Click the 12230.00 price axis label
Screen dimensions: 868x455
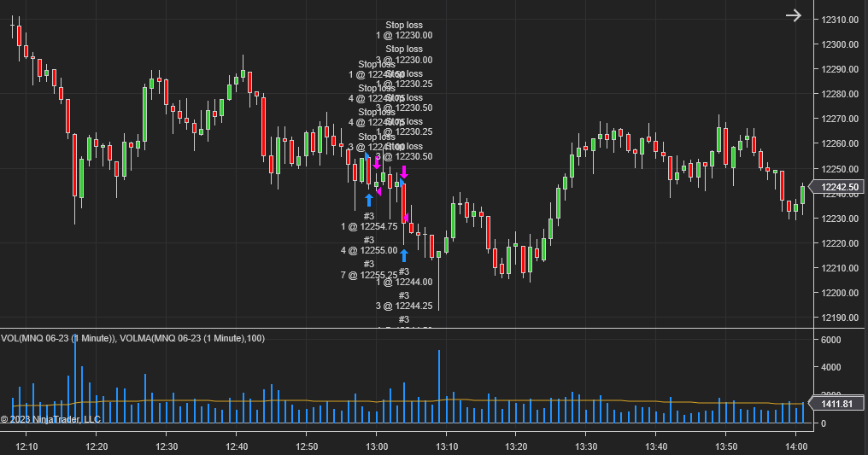coord(840,219)
